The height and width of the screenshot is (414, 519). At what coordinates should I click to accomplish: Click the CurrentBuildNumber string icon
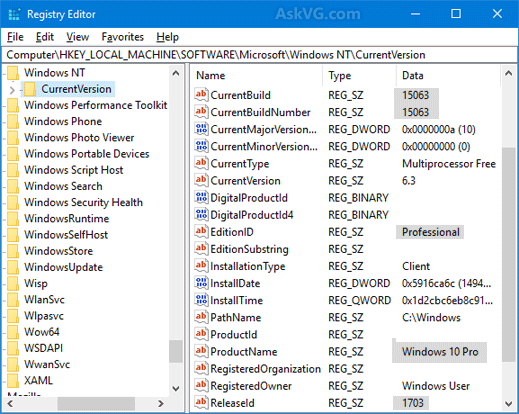point(201,112)
